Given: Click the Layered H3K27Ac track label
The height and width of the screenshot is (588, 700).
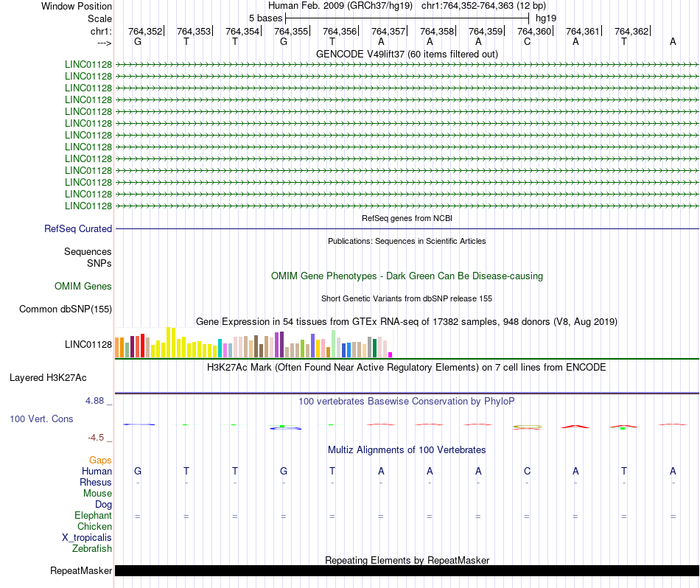Looking at the screenshot, I should 48,378.
